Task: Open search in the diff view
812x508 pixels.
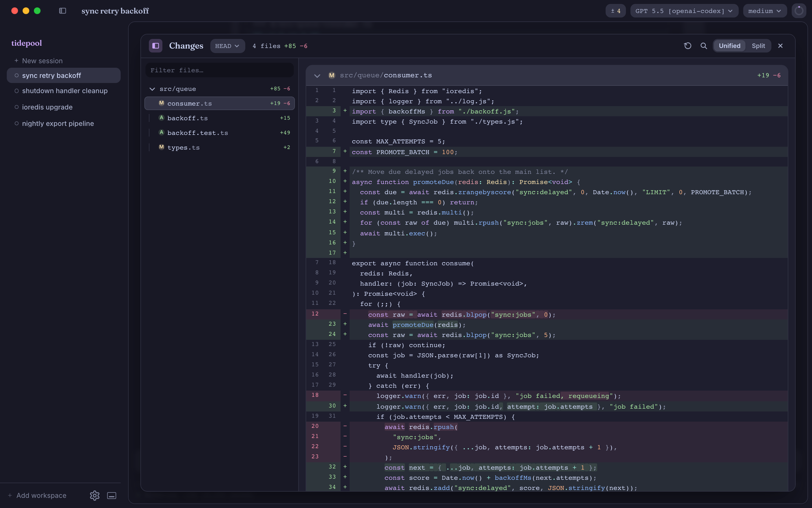Action: click(704, 46)
